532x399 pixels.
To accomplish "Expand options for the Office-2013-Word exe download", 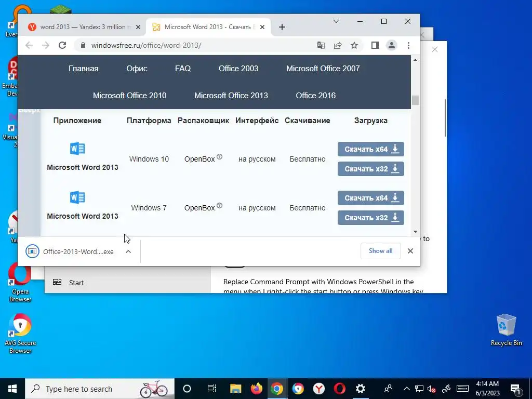I will [x=128, y=251].
